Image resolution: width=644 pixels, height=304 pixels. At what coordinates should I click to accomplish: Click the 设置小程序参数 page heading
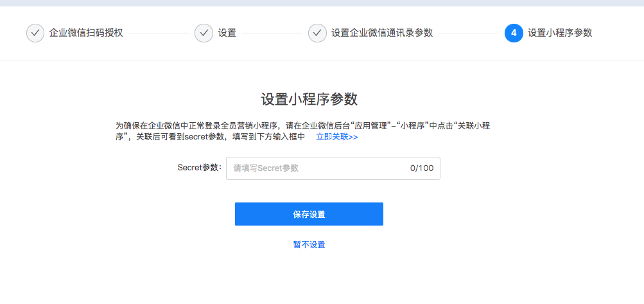(x=309, y=100)
